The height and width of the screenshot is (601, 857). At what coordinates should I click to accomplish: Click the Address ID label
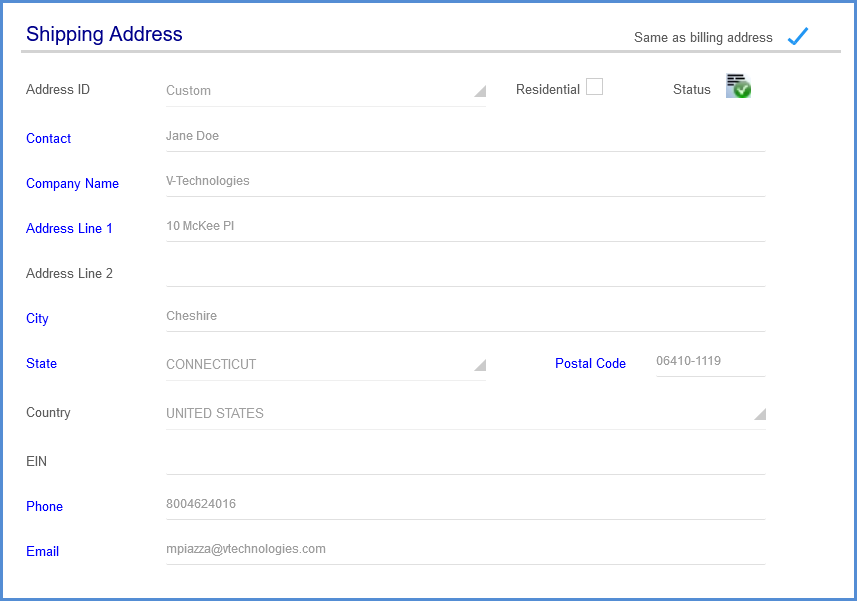(58, 90)
